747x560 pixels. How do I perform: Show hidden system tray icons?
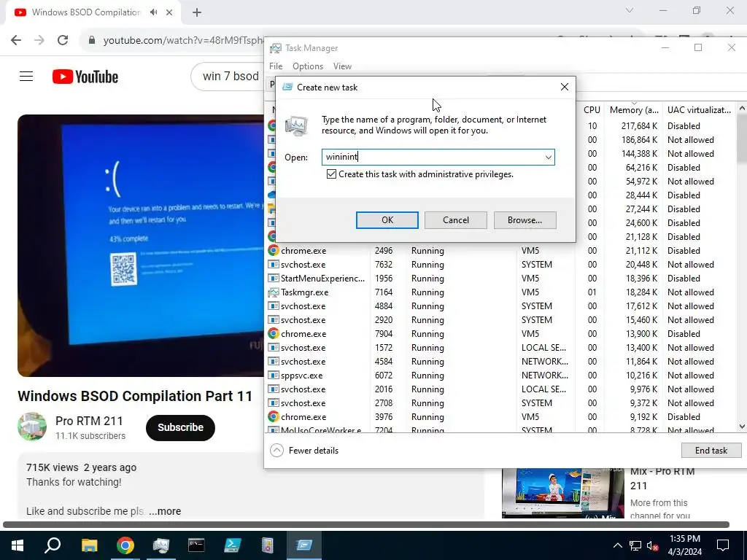coord(617,545)
